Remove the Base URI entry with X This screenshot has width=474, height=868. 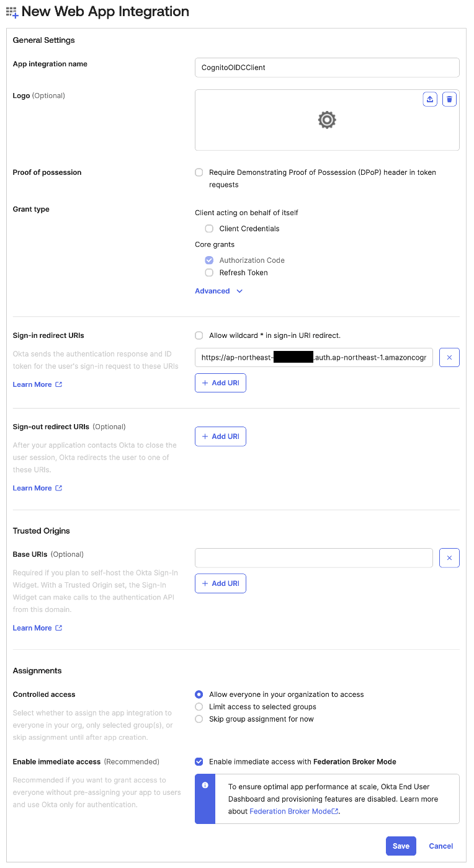449,558
